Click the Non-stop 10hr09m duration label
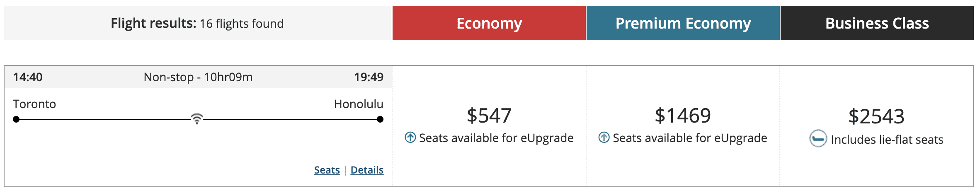Image resolution: width=980 pixels, height=193 pixels. 198,77
